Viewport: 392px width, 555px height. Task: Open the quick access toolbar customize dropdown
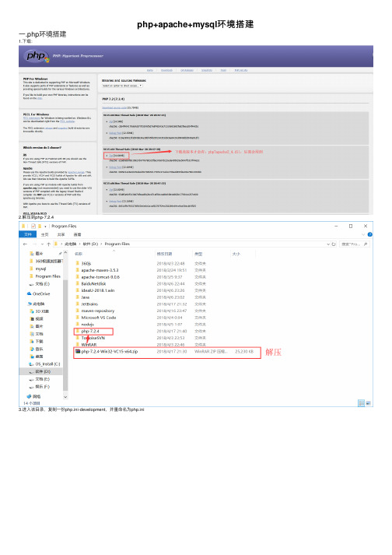coord(45,227)
